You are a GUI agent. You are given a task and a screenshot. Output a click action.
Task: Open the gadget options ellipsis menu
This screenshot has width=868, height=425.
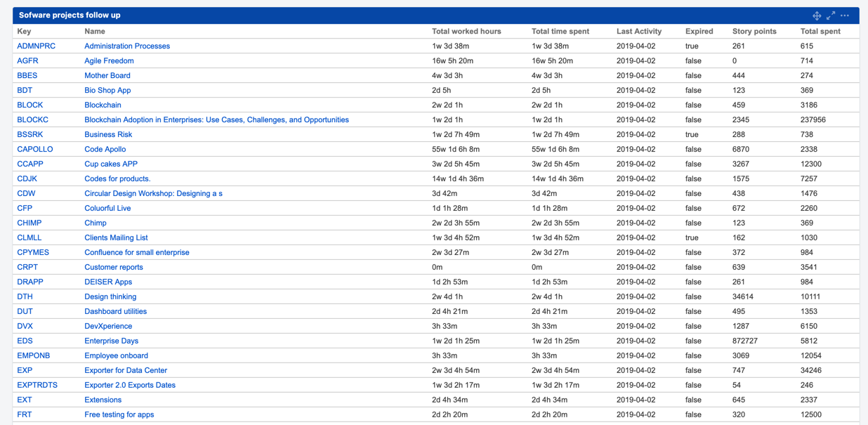[x=845, y=15]
